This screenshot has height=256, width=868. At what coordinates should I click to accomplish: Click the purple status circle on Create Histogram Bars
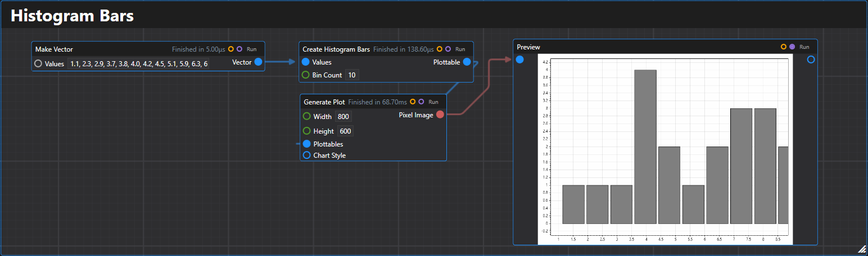click(x=448, y=49)
